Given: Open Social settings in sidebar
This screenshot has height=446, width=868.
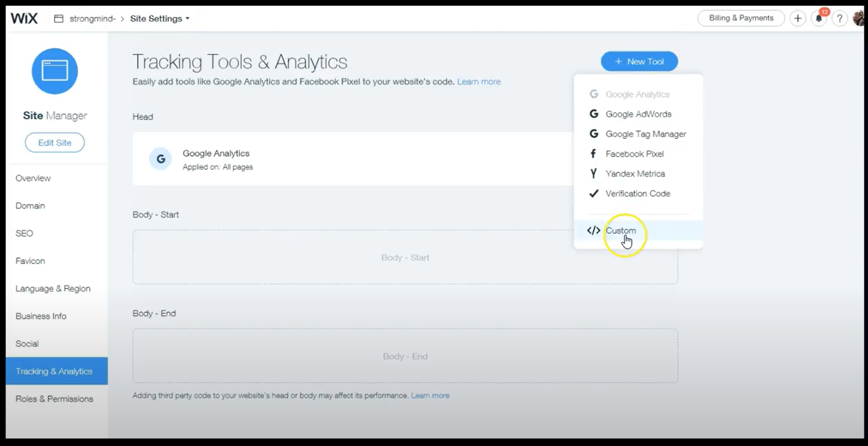Looking at the screenshot, I should click(x=27, y=344).
